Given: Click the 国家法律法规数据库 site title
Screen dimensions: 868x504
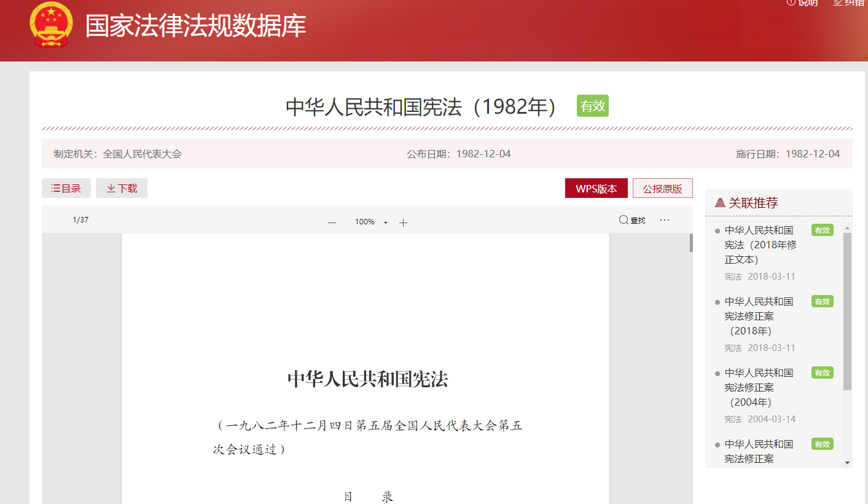Looking at the screenshot, I should [x=195, y=26].
